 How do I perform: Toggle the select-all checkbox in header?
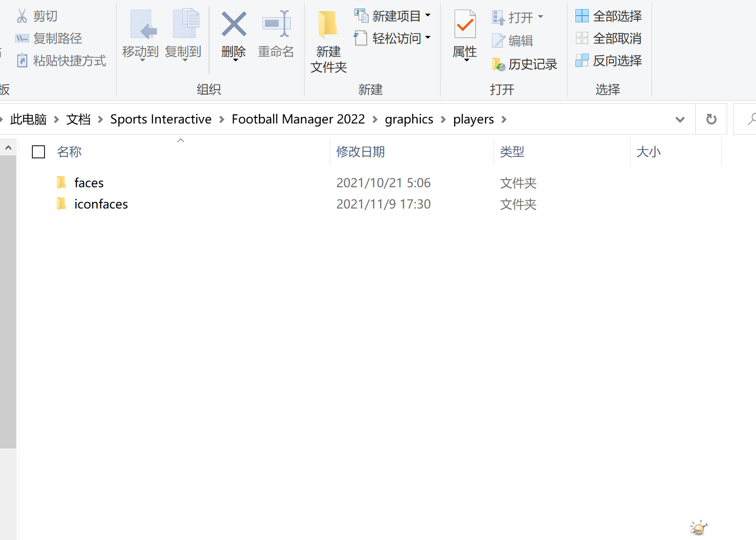(x=38, y=152)
